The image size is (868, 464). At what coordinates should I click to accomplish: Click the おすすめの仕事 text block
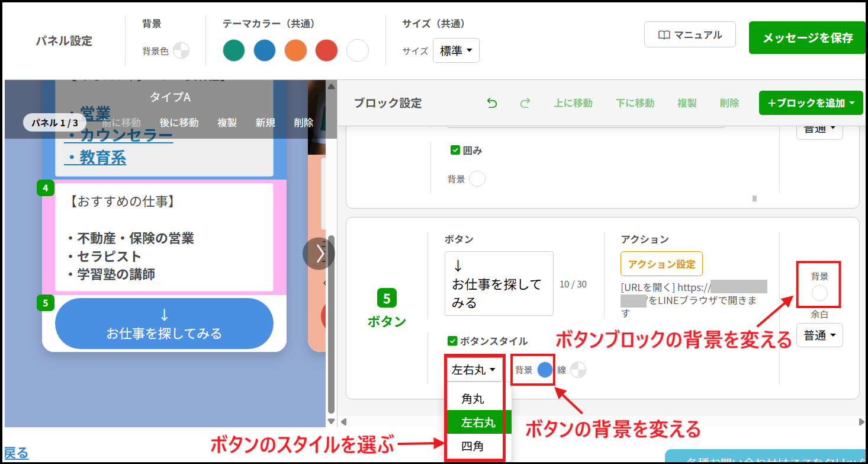[x=164, y=238]
